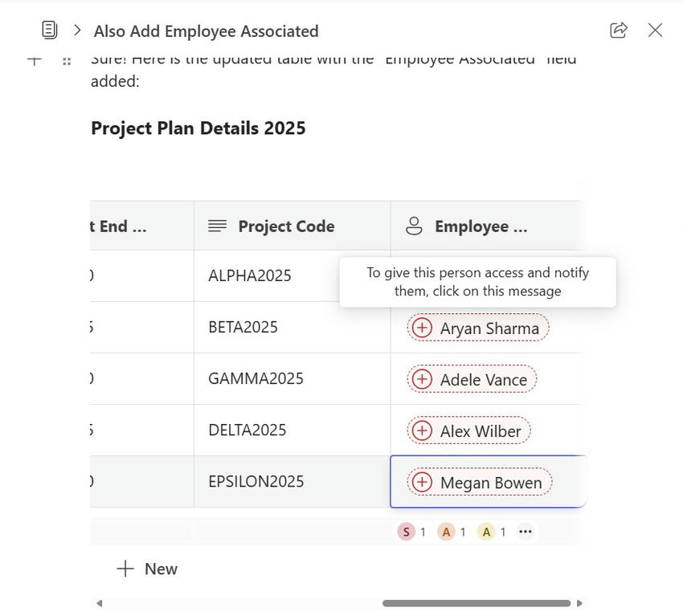Click the text-field icon on the Project Code header
683x616 pixels.
pyautogui.click(x=215, y=226)
